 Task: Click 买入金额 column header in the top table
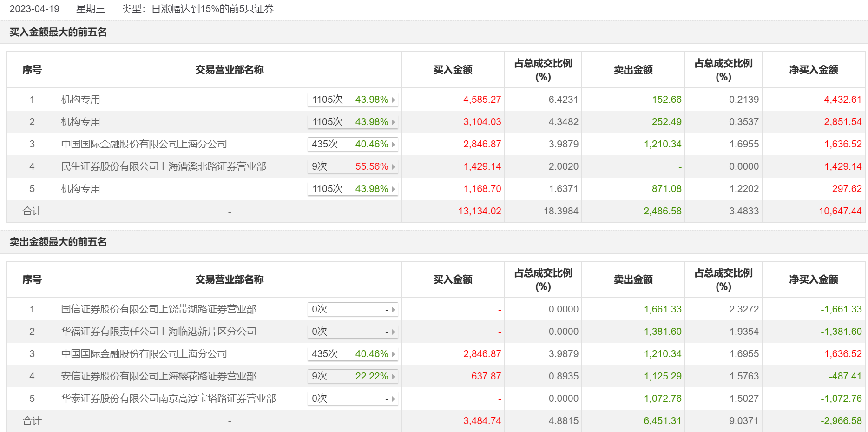pyautogui.click(x=453, y=70)
